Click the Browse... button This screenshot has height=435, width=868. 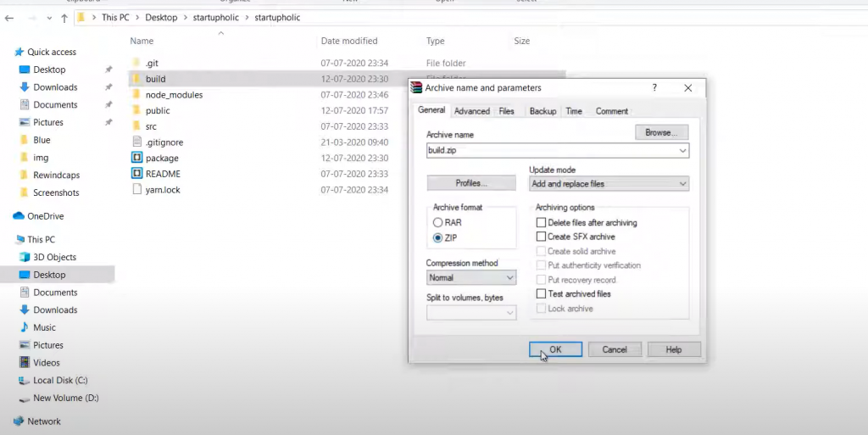click(x=661, y=133)
